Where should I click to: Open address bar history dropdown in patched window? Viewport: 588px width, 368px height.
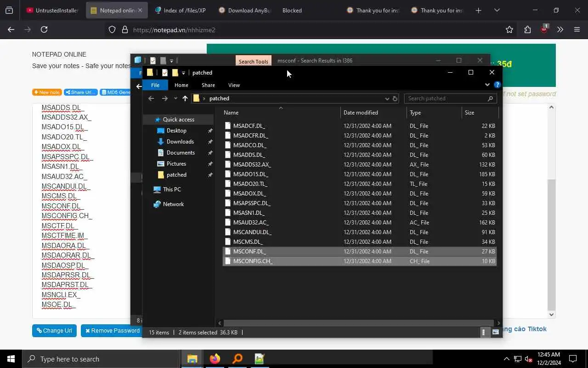pyautogui.click(x=387, y=98)
